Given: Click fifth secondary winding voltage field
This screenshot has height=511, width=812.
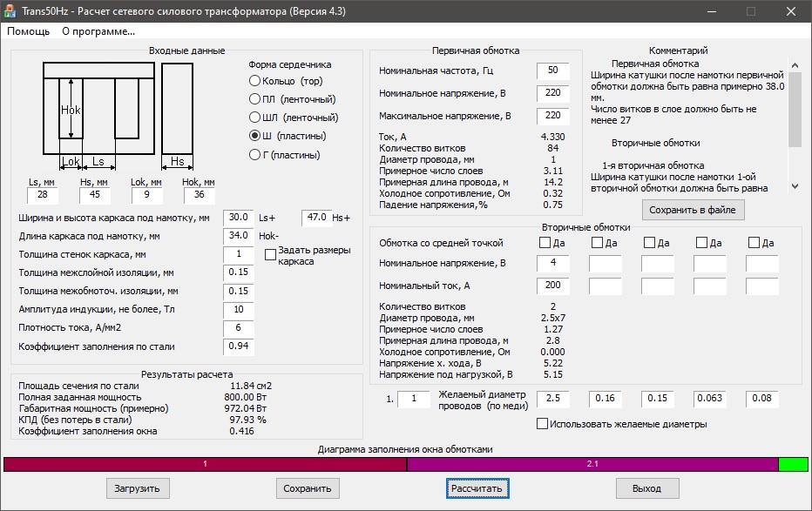Looking at the screenshot, I should tap(762, 263).
